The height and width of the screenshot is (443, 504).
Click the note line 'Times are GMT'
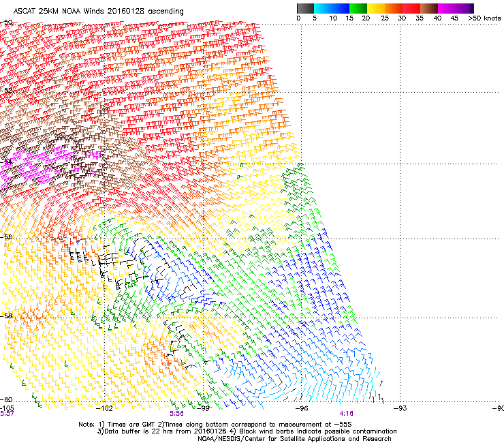tap(133, 425)
